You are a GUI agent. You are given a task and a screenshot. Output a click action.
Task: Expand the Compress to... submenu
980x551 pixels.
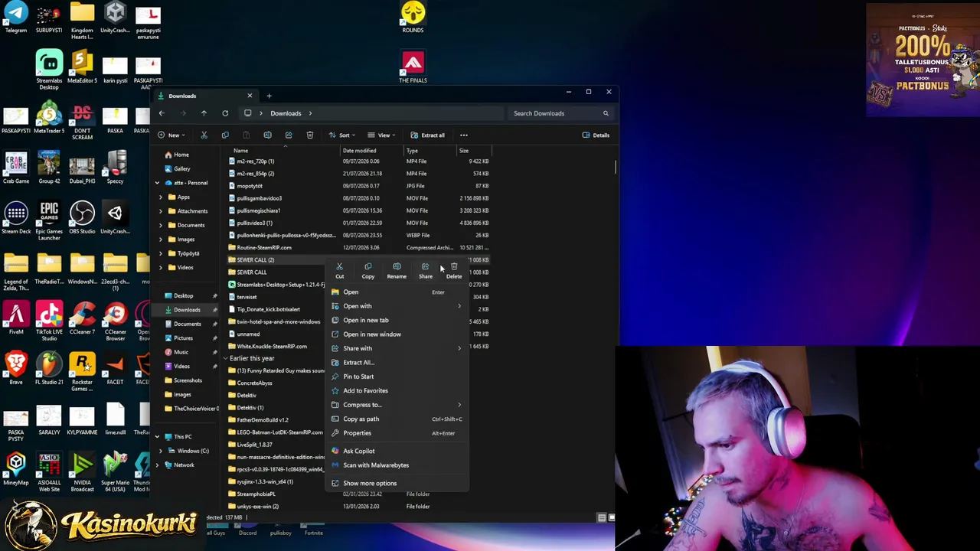tap(396, 405)
